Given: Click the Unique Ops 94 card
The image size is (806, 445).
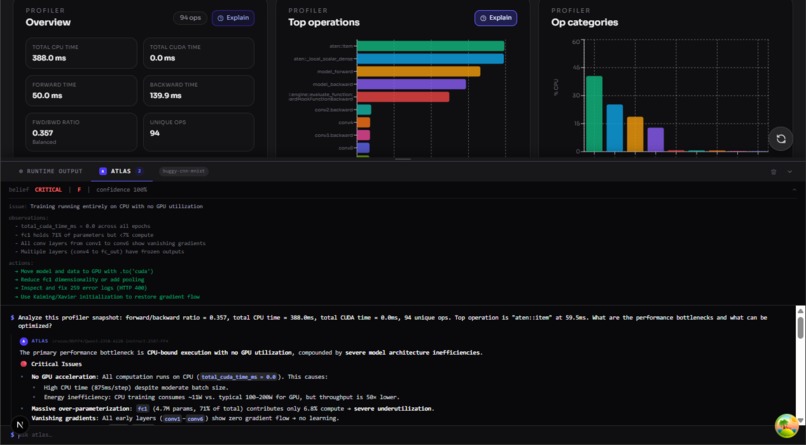Looking at the screenshot, I should coord(198,132).
